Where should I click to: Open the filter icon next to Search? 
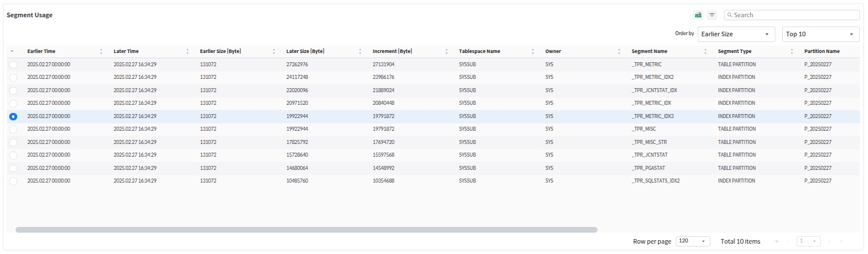point(712,15)
